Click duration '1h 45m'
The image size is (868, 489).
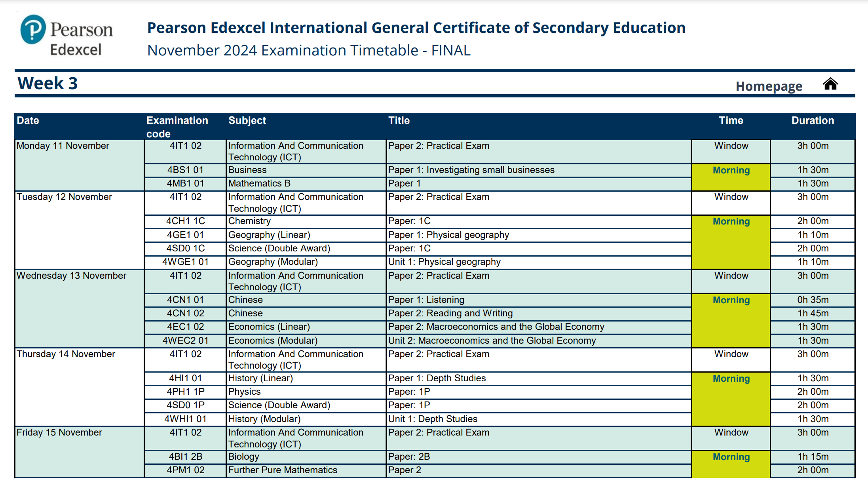(813, 313)
